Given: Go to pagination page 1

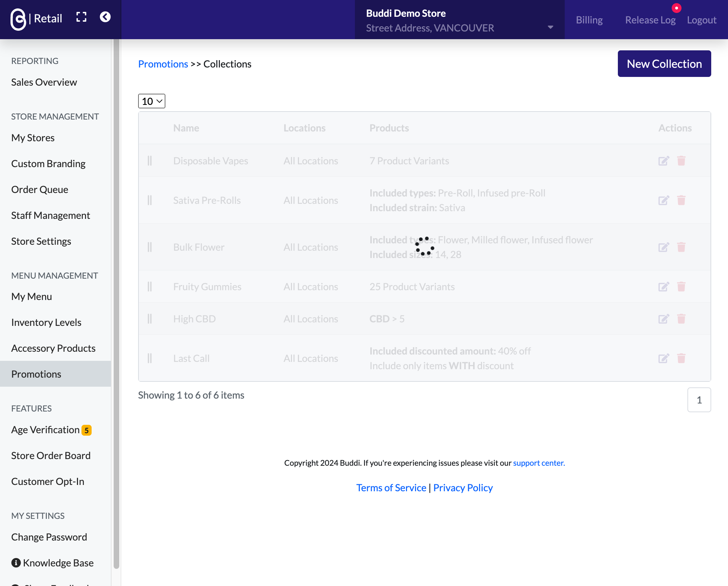Looking at the screenshot, I should (699, 400).
